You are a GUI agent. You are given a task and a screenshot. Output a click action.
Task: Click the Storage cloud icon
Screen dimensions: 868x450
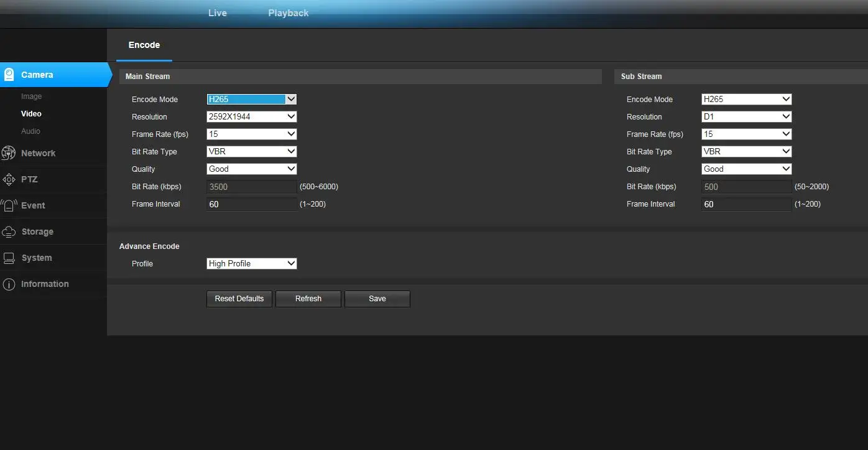point(9,232)
